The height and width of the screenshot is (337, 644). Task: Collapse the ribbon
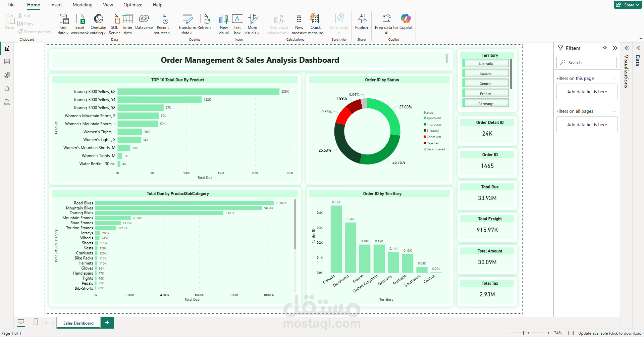(x=641, y=39)
